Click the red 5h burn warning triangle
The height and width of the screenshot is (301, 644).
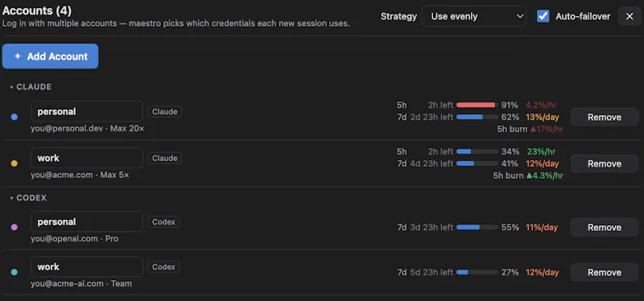(534, 130)
